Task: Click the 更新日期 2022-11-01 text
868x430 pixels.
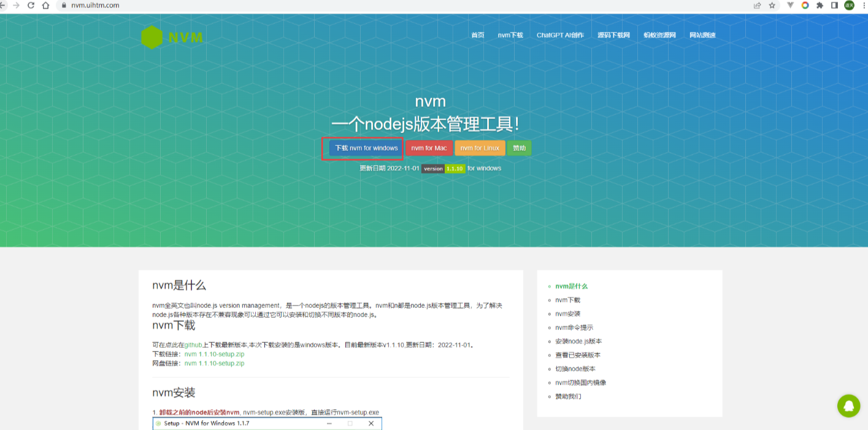Action: pyautogui.click(x=390, y=169)
